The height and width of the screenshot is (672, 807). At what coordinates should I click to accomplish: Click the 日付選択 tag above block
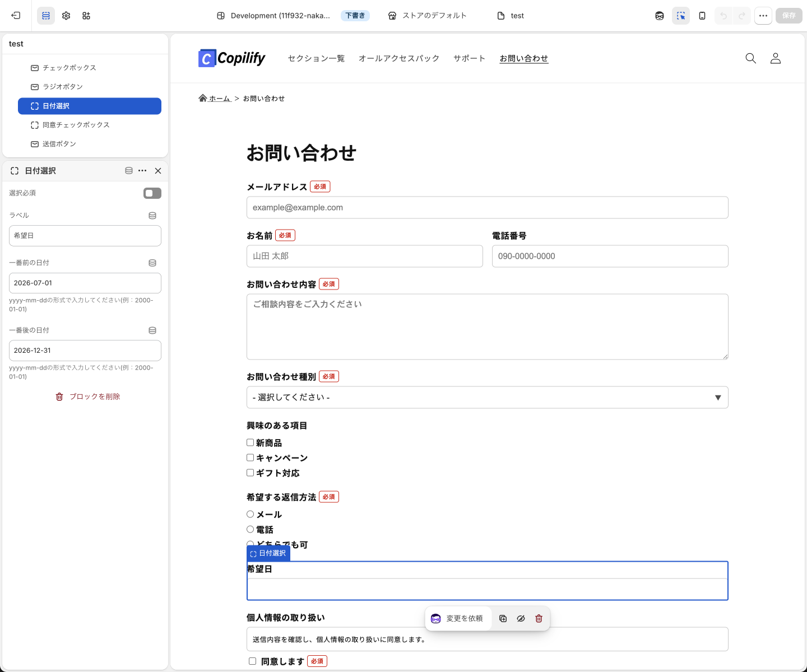[268, 554]
